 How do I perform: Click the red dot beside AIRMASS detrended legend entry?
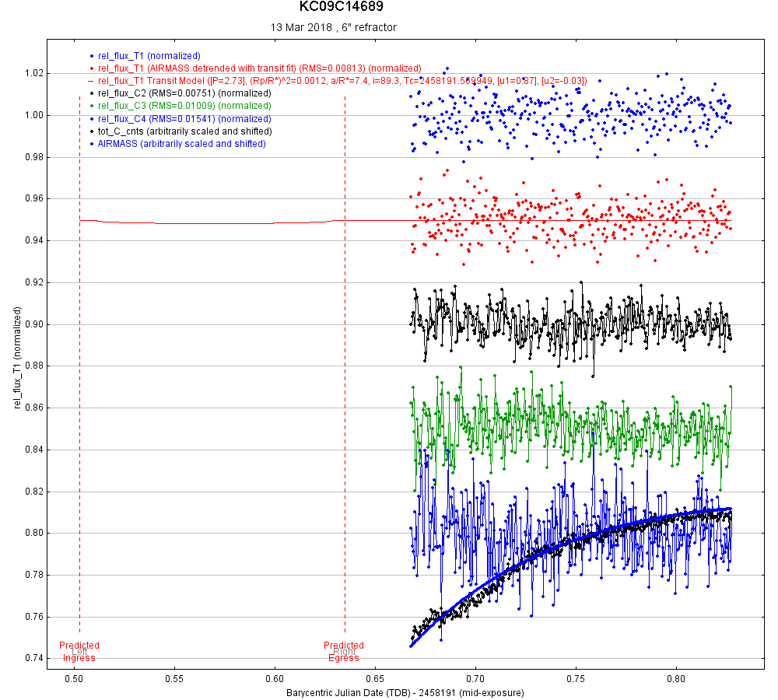(x=92, y=68)
